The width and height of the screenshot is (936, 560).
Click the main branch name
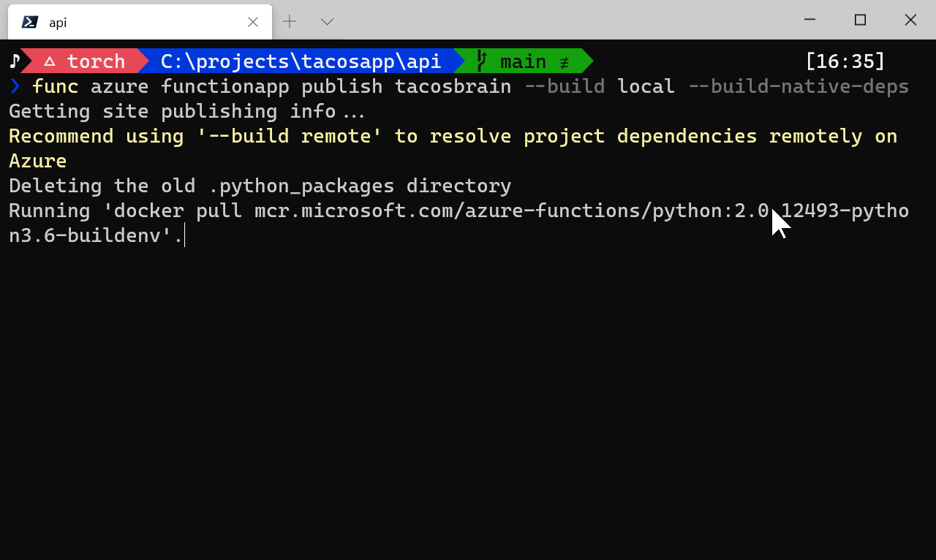pyautogui.click(x=522, y=61)
